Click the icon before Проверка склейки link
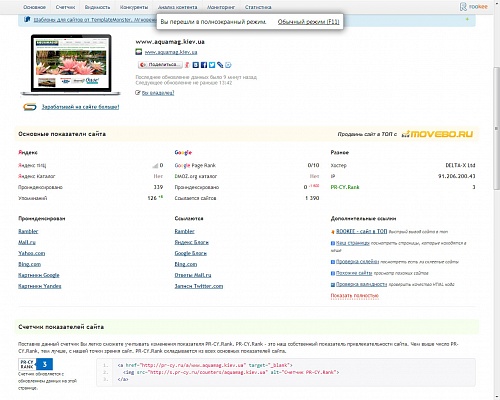Image resolution: width=500 pixels, height=400 pixels. (333, 262)
